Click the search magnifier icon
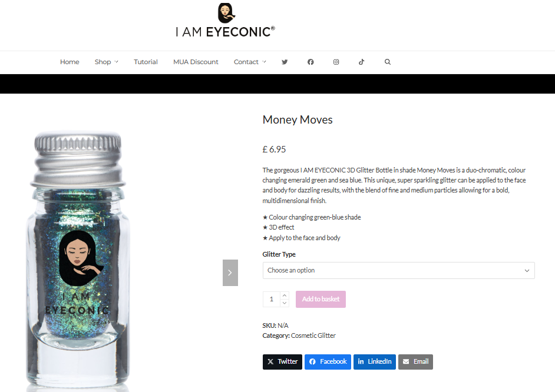This screenshot has width=555, height=392. (388, 62)
